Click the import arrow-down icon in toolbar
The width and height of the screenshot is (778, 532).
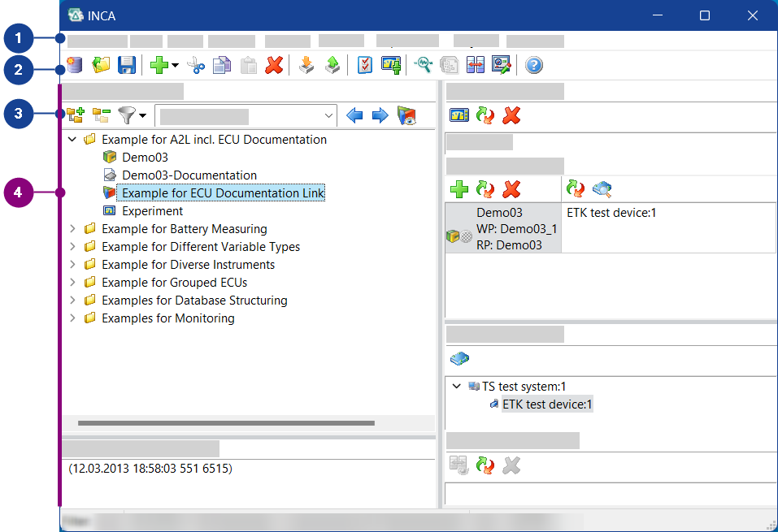306,66
